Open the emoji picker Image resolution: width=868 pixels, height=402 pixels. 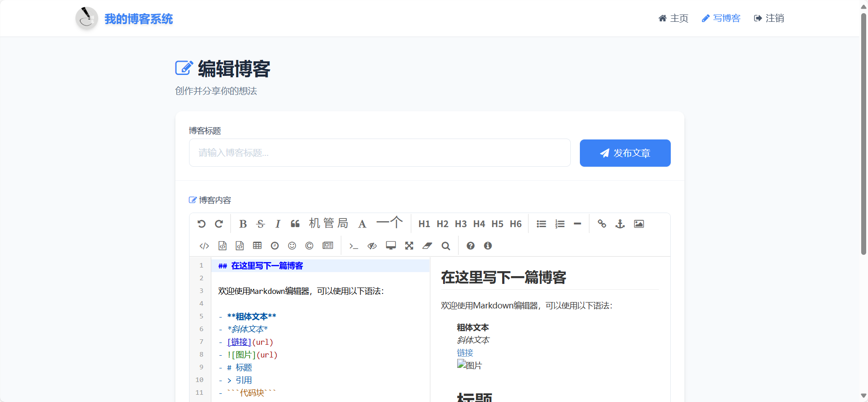(x=292, y=246)
